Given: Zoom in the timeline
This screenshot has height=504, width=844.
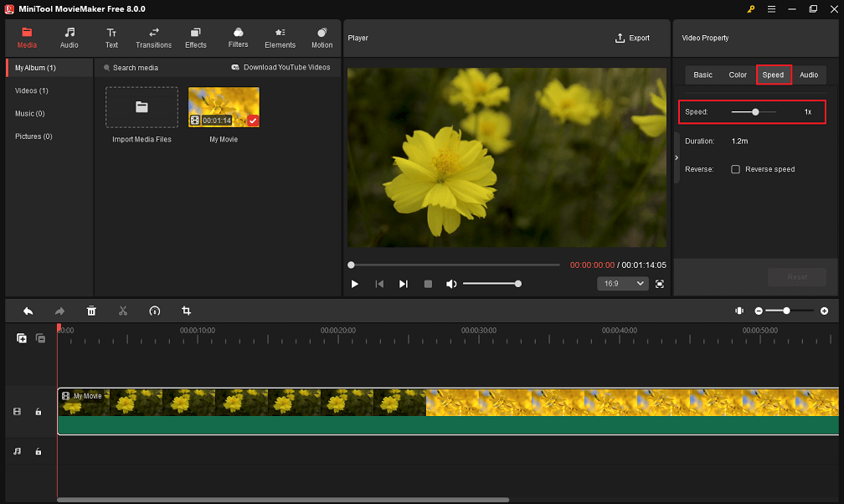Looking at the screenshot, I should [x=824, y=311].
